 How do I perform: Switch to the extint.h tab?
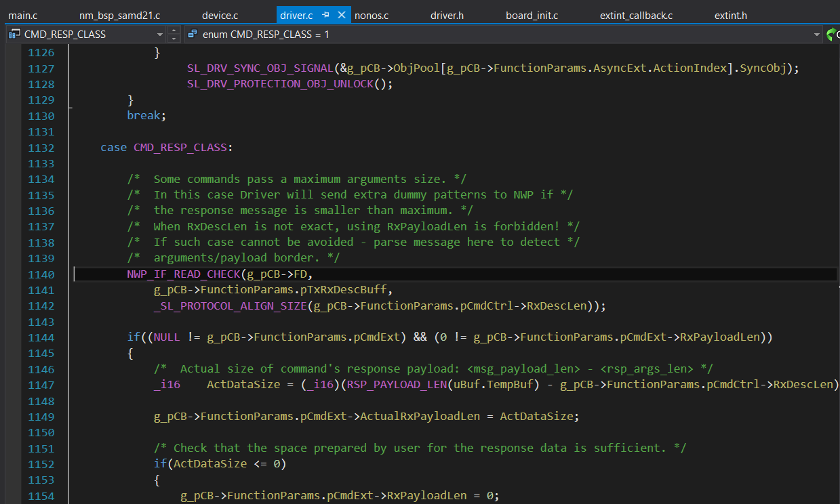tap(730, 15)
